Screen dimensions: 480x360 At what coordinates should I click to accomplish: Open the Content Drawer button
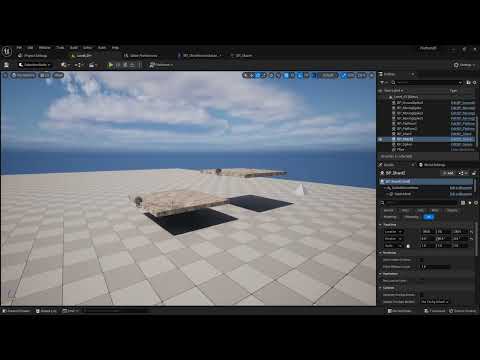[16, 311]
